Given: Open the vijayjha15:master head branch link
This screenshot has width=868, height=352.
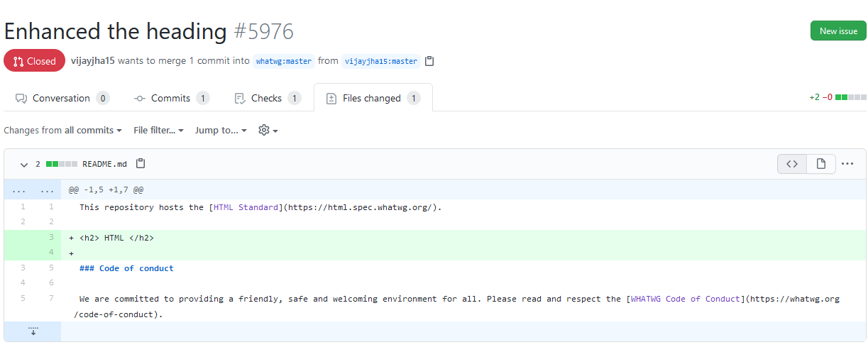Looking at the screenshot, I should (381, 61).
